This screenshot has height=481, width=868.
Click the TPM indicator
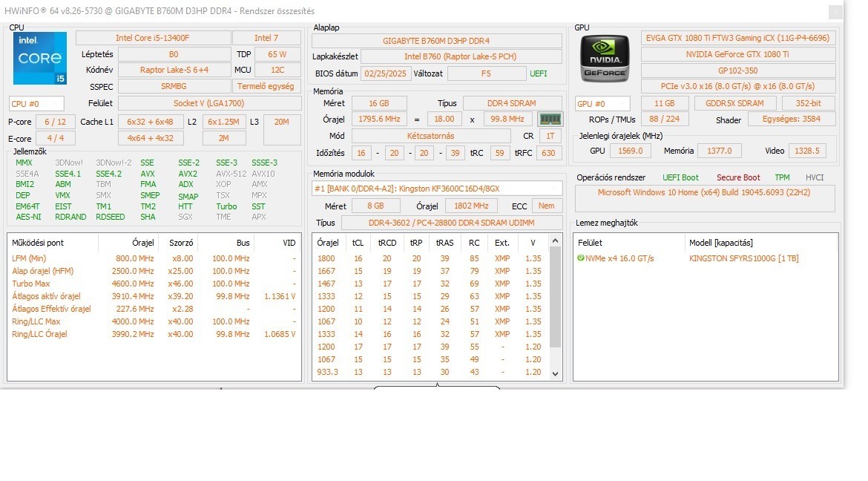[782, 177]
